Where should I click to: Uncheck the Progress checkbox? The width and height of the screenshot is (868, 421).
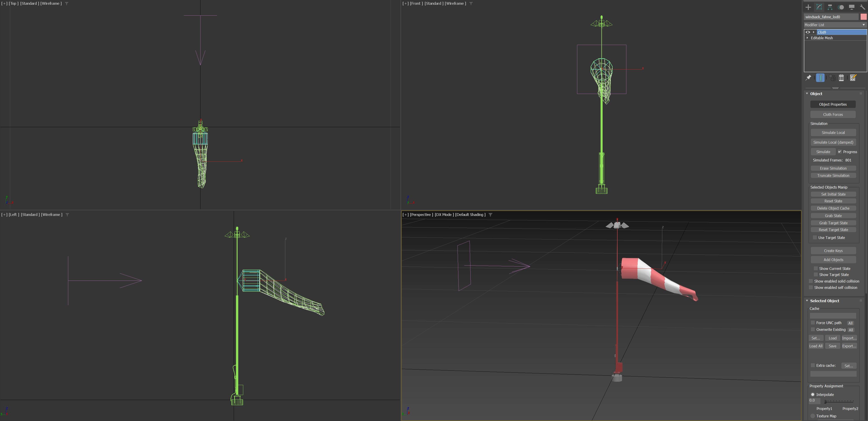[x=840, y=152]
